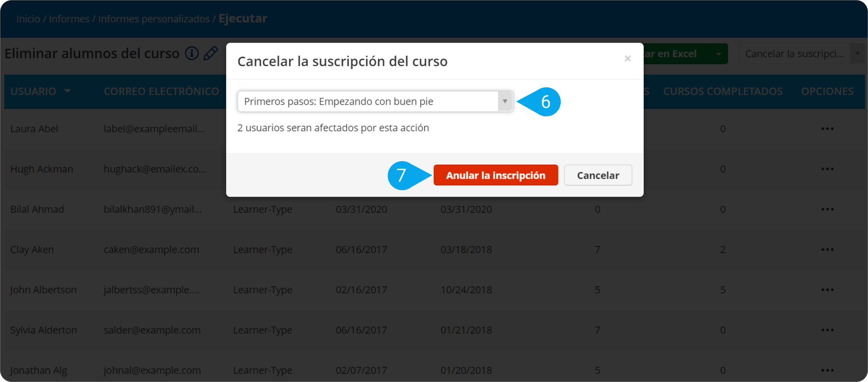Click the USUARIO column header
This screenshot has height=382, width=868.
point(33,91)
